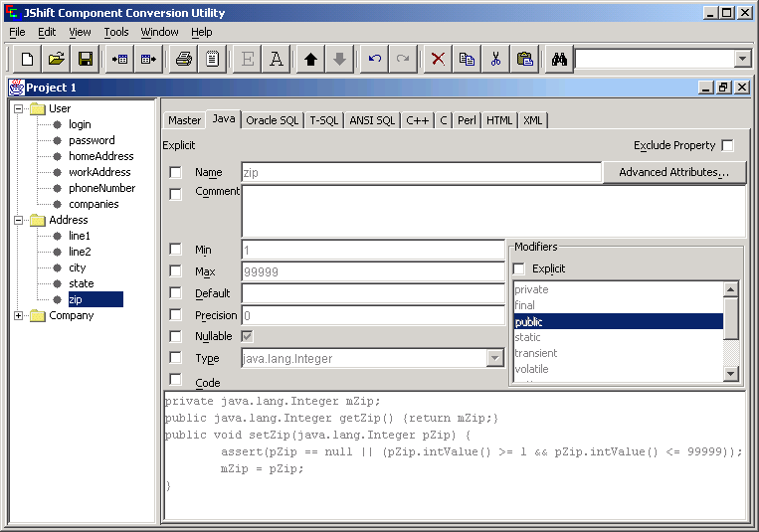Click the Company folder icon in tree

(x=37, y=315)
